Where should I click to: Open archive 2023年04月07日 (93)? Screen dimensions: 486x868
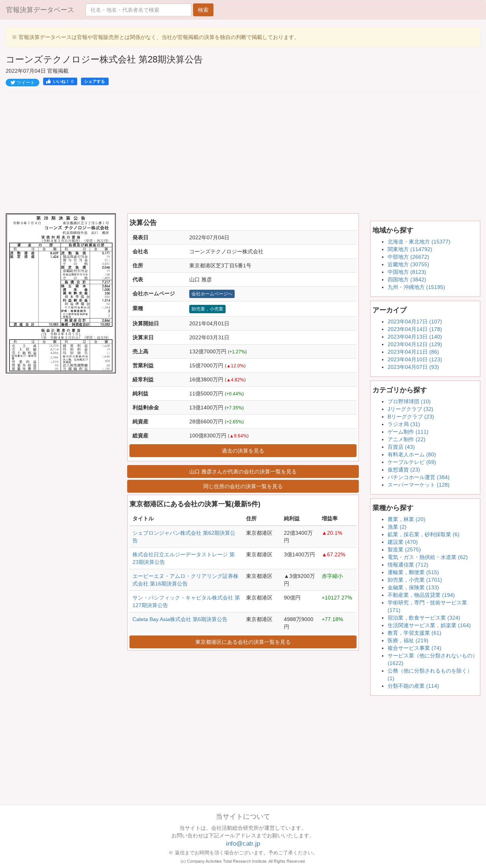413,367
